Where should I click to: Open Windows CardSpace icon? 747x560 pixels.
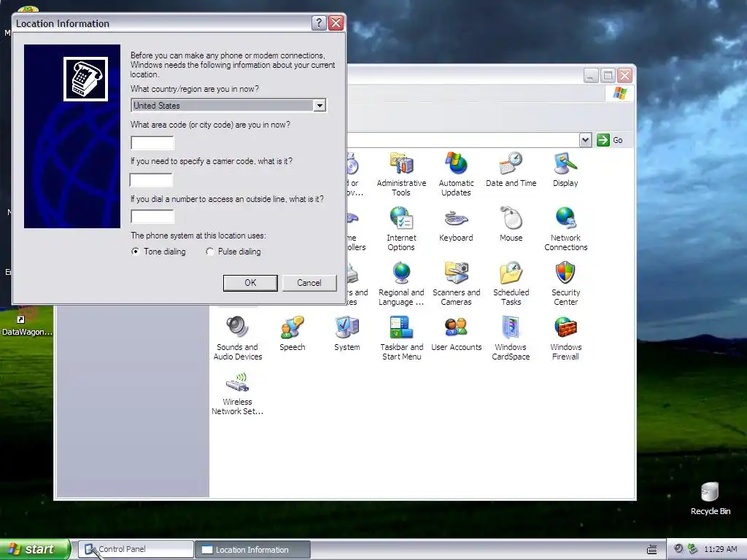511,338
